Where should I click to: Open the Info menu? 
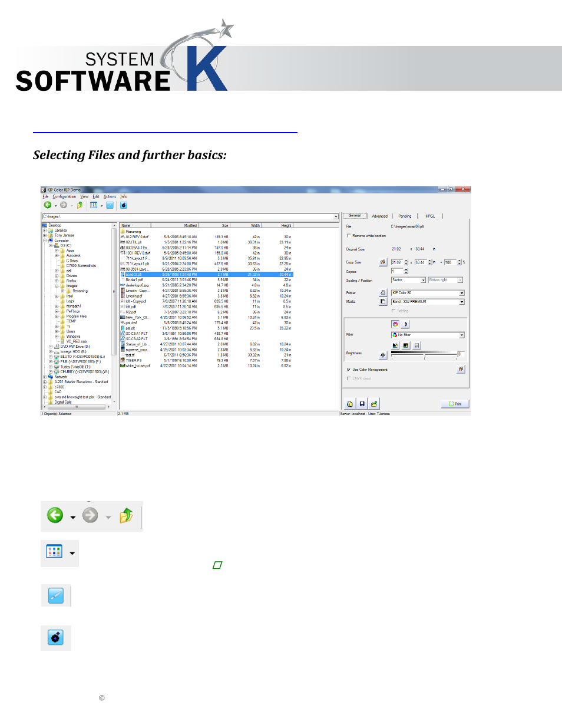coord(124,197)
